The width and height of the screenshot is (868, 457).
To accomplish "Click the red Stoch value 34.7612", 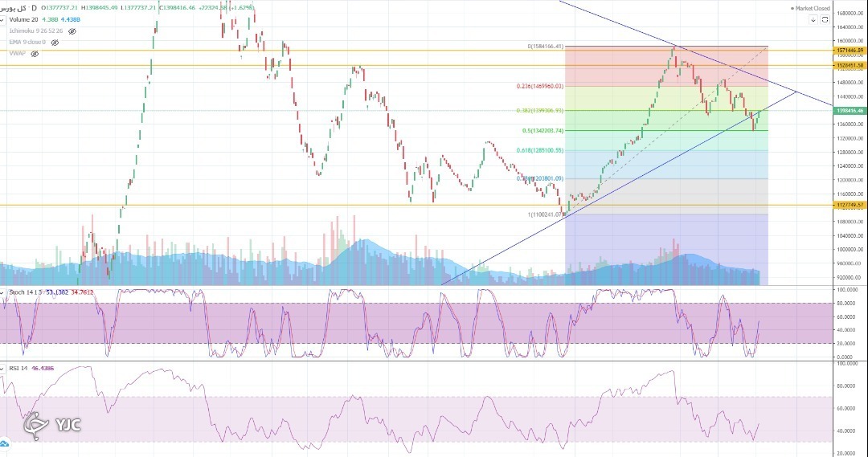I will coord(83,292).
